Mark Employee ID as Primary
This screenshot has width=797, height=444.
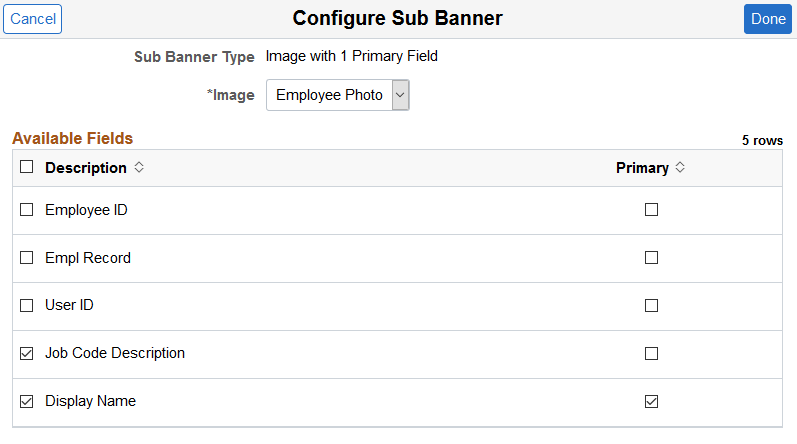[651, 210]
